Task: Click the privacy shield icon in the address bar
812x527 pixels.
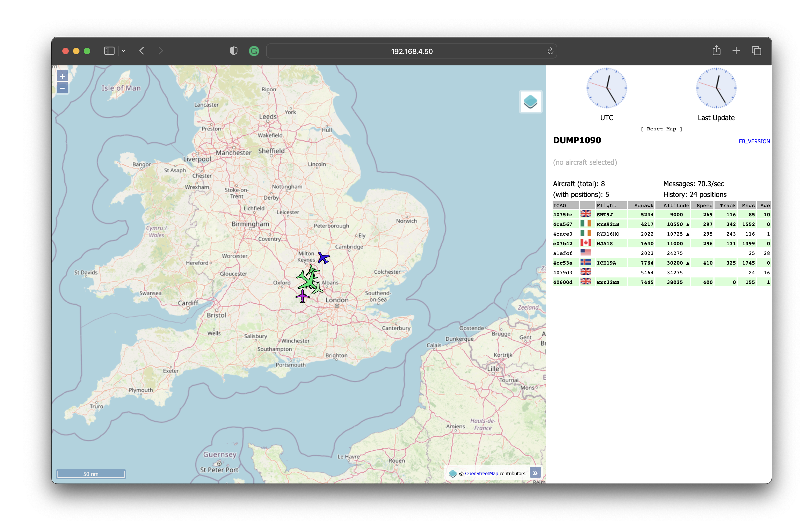Action: point(233,50)
